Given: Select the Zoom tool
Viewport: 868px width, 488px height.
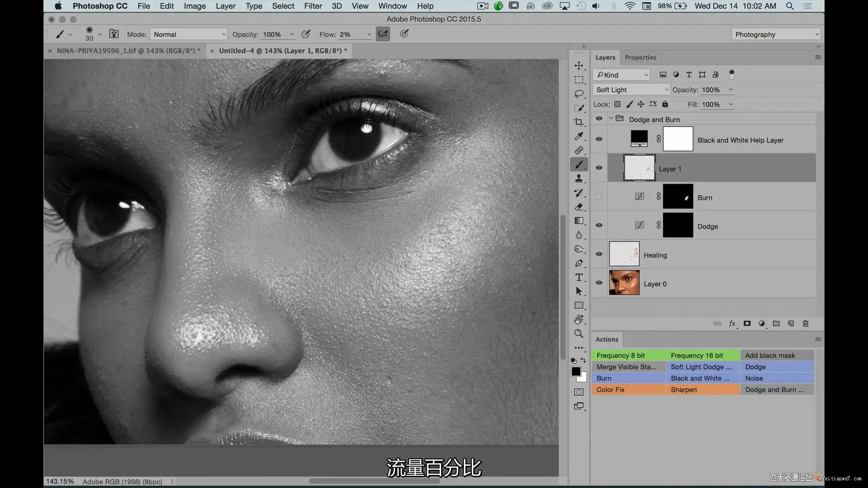Looking at the screenshot, I should [579, 333].
